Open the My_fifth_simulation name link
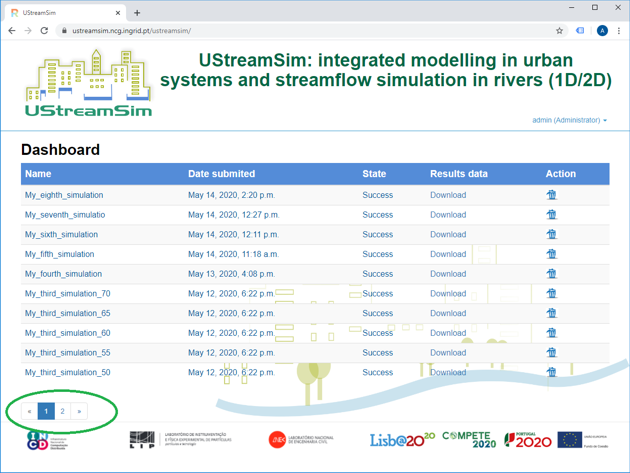 click(x=59, y=254)
